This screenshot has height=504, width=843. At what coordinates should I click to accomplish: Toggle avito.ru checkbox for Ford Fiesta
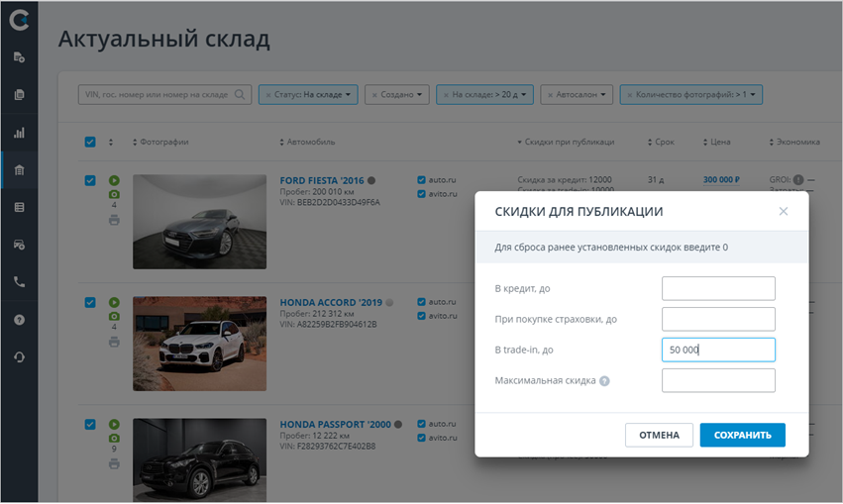pyautogui.click(x=422, y=194)
